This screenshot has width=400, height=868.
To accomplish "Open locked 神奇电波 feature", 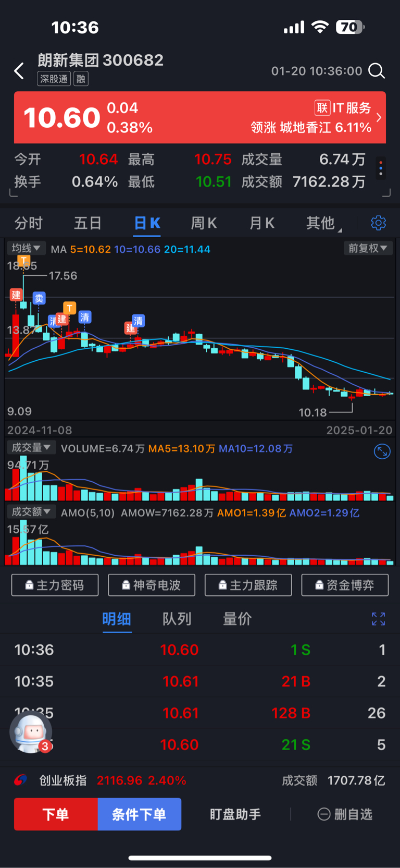I will click(x=152, y=585).
